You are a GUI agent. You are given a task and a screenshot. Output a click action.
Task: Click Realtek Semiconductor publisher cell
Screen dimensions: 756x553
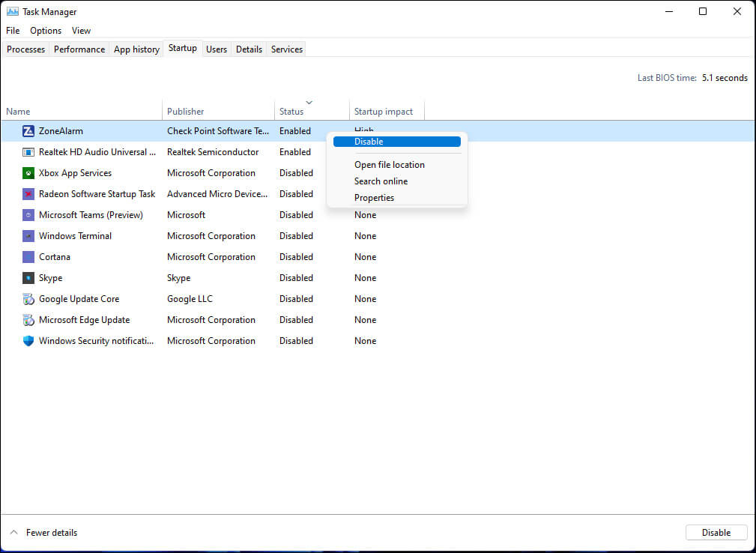(213, 152)
